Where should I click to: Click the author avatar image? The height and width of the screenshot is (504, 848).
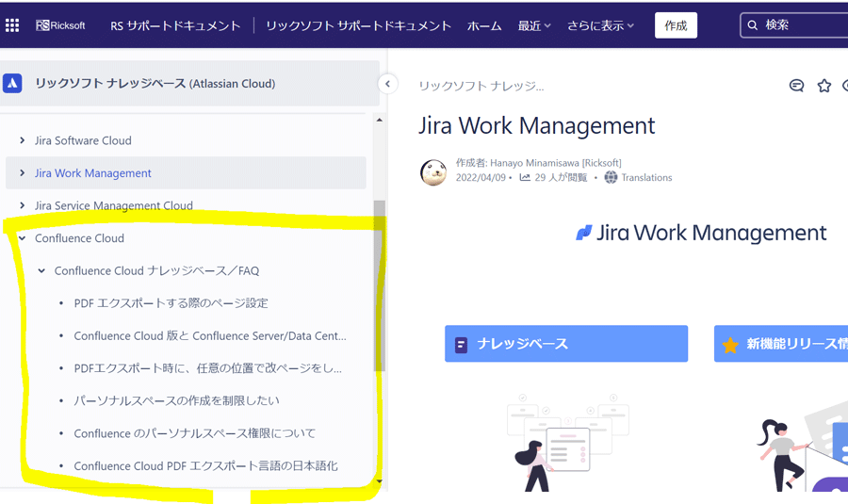(433, 172)
